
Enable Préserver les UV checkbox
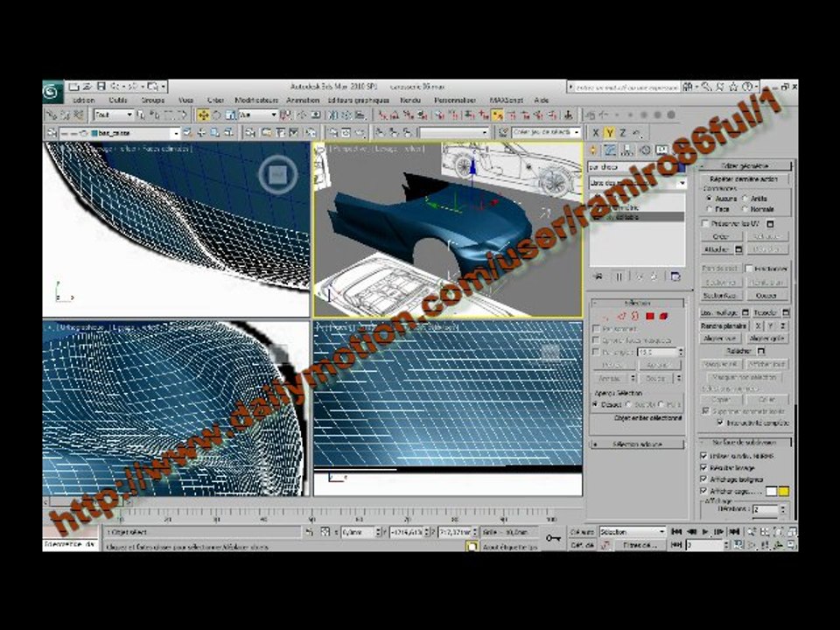[705, 223]
